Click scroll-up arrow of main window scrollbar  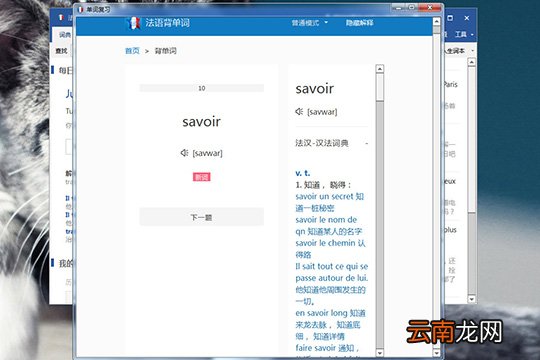[436, 21]
